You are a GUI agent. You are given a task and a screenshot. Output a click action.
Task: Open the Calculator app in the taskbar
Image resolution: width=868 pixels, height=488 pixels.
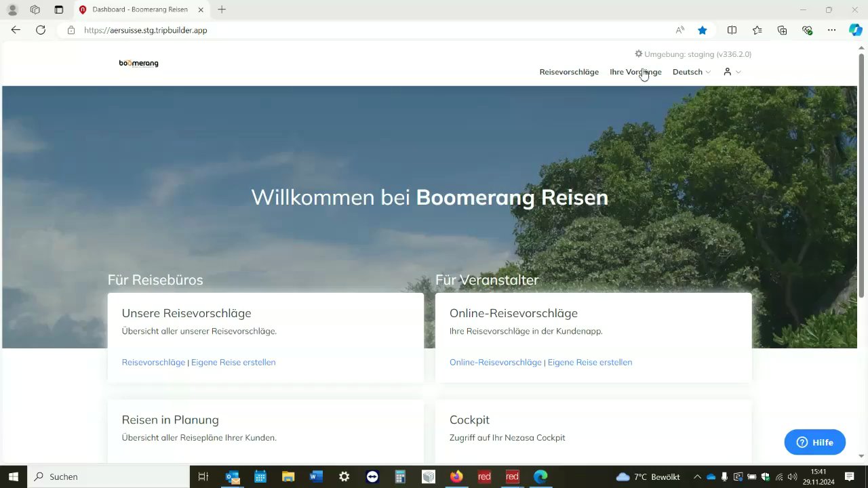point(400,476)
